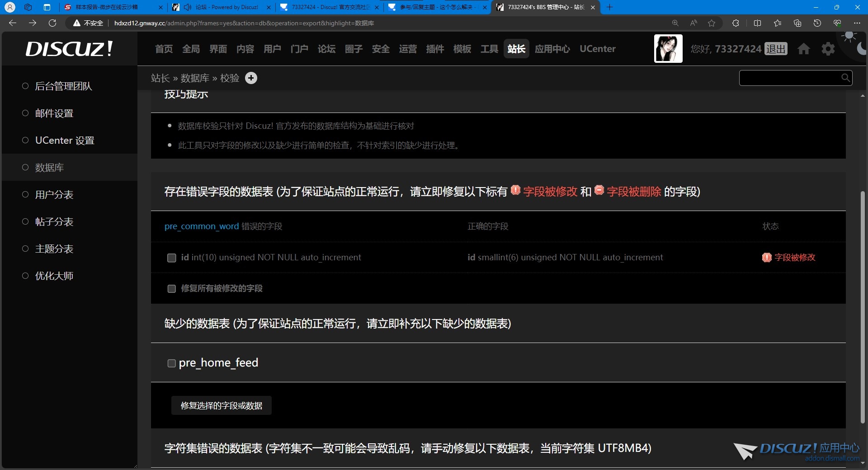
Task: Open the 全局 top menu
Action: point(191,49)
